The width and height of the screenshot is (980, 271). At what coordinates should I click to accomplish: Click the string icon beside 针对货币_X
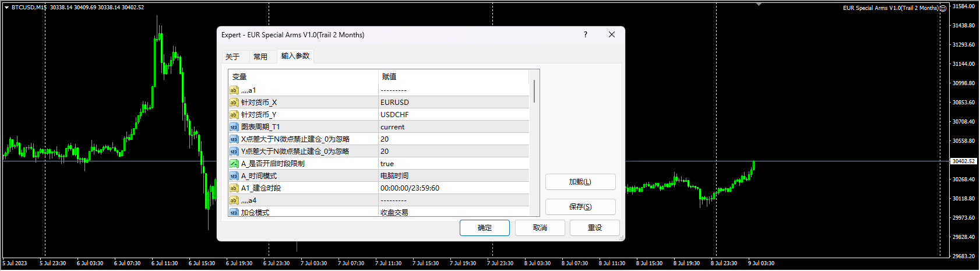[x=234, y=103]
